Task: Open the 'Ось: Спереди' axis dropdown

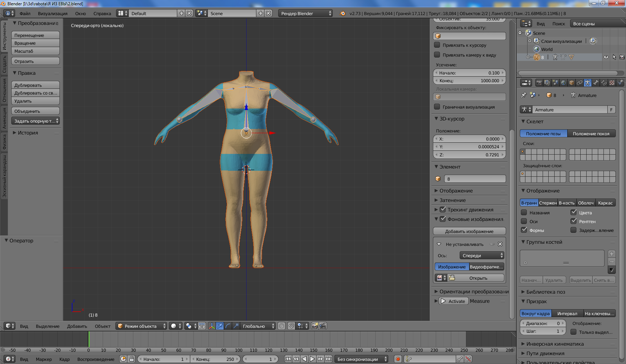Action: point(482,255)
